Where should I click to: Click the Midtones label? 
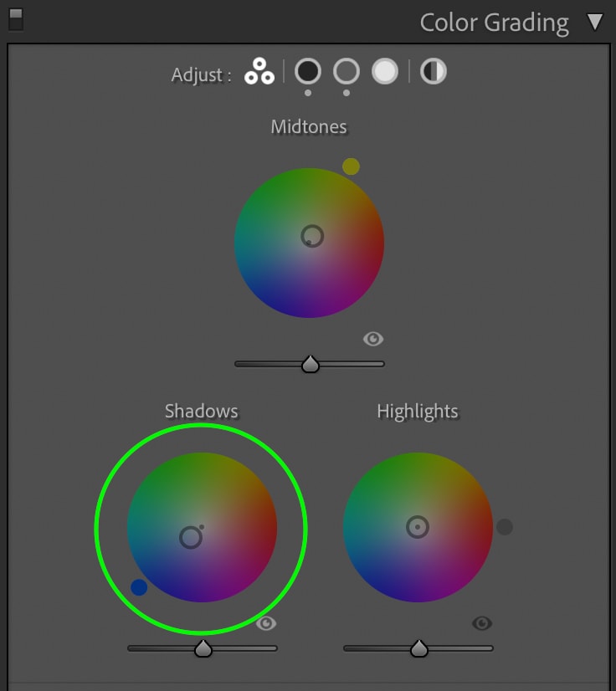309,127
